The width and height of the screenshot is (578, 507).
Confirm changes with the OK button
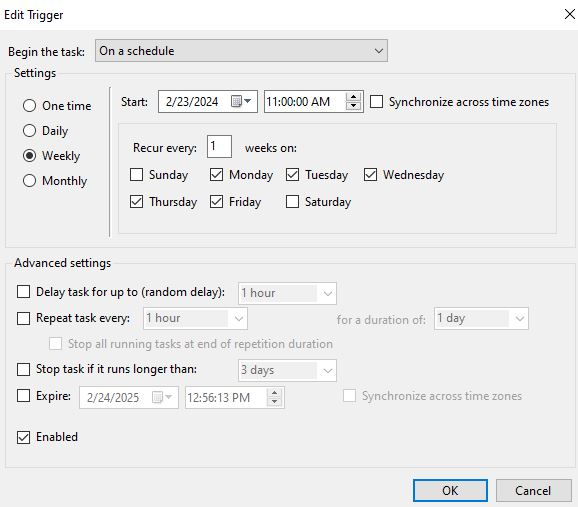(x=450, y=490)
